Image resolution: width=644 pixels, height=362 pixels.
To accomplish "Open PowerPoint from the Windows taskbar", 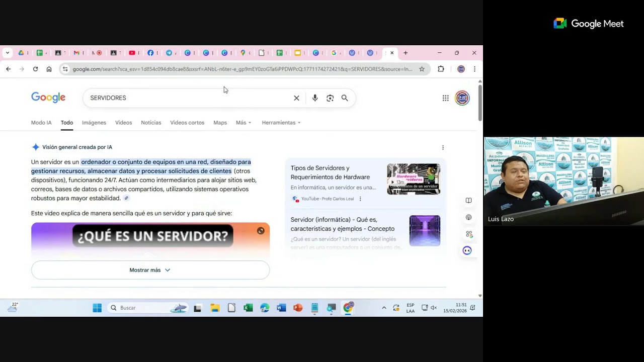I will pos(298,308).
